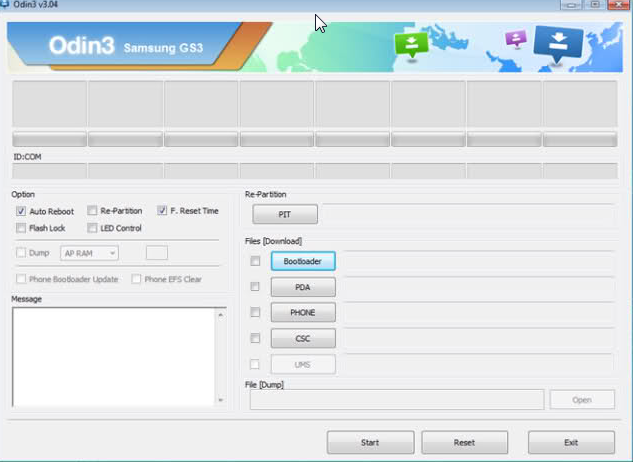Viewport: 633px width, 462px height.
Task: Click the green download marker icon
Action: 411,45
